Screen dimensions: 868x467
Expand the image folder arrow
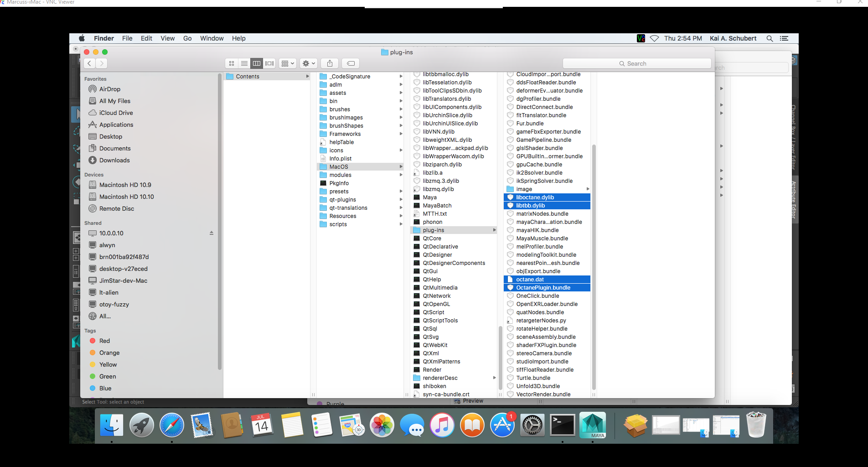[588, 189]
